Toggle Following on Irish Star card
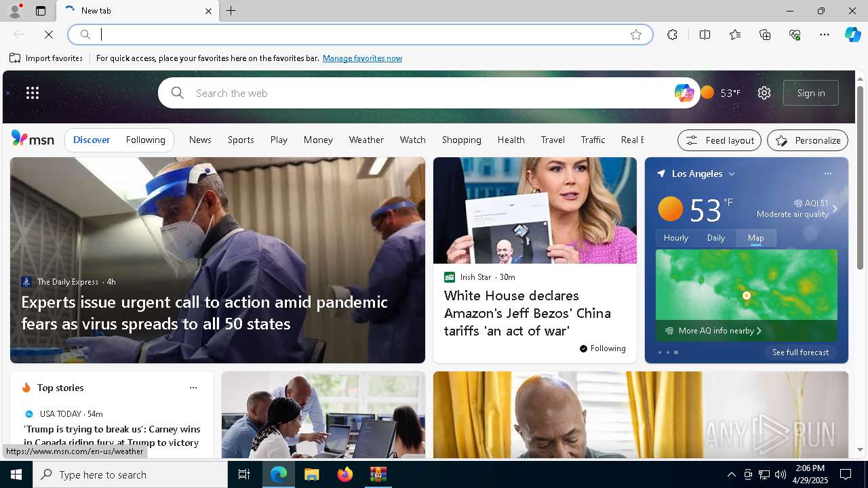 click(x=602, y=348)
